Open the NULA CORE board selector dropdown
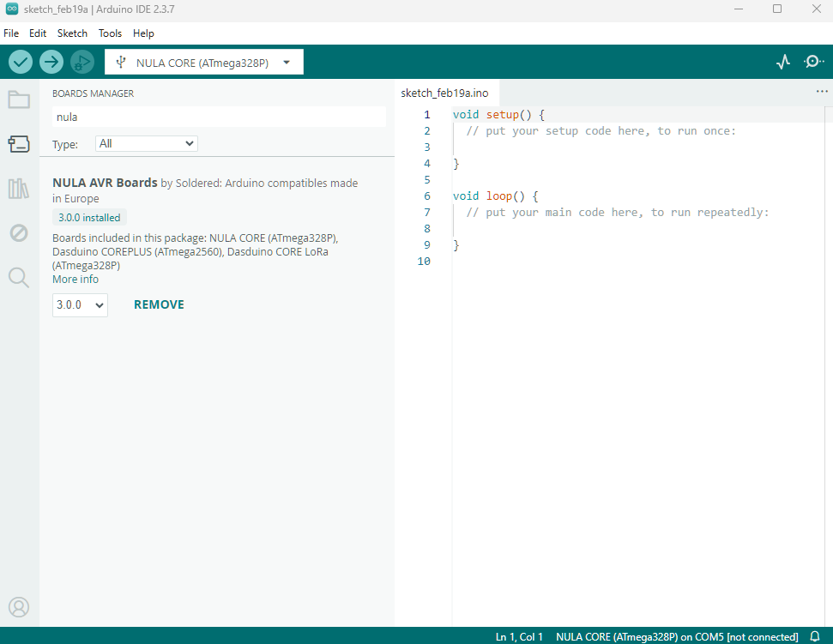The image size is (833, 644). point(204,62)
